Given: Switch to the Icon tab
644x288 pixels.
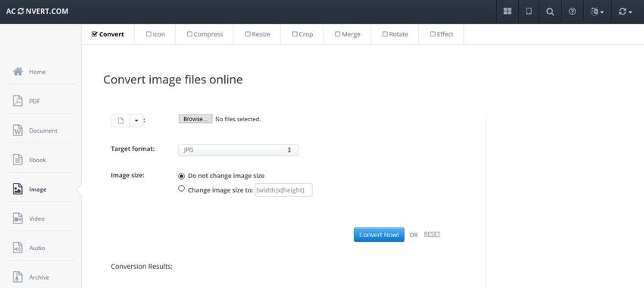Looking at the screenshot, I should pyautogui.click(x=155, y=34).
